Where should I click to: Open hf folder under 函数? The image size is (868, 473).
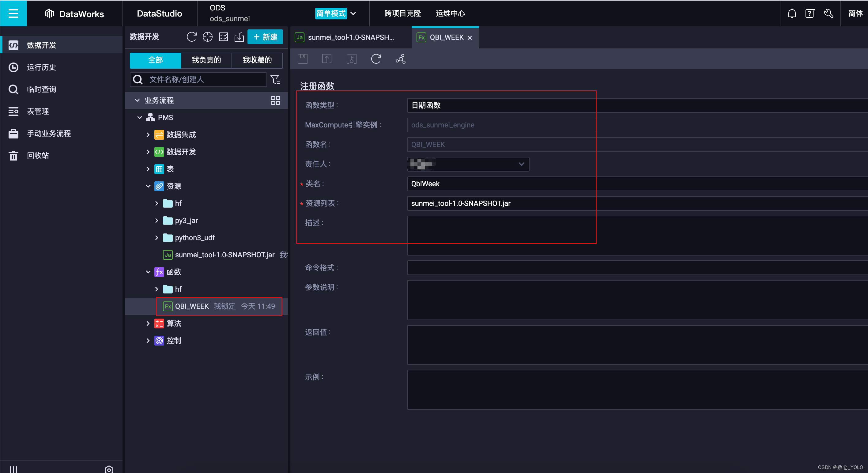click(x=178, y=289)
